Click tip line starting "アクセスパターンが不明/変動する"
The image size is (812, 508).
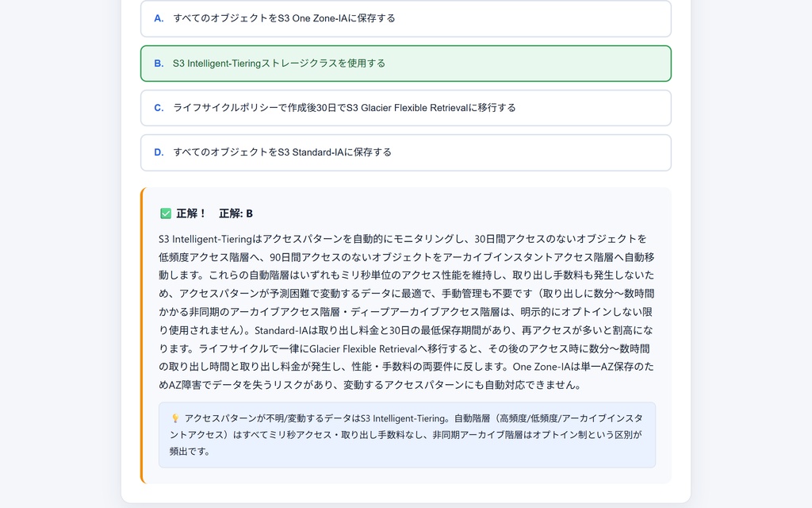[413, 418]
